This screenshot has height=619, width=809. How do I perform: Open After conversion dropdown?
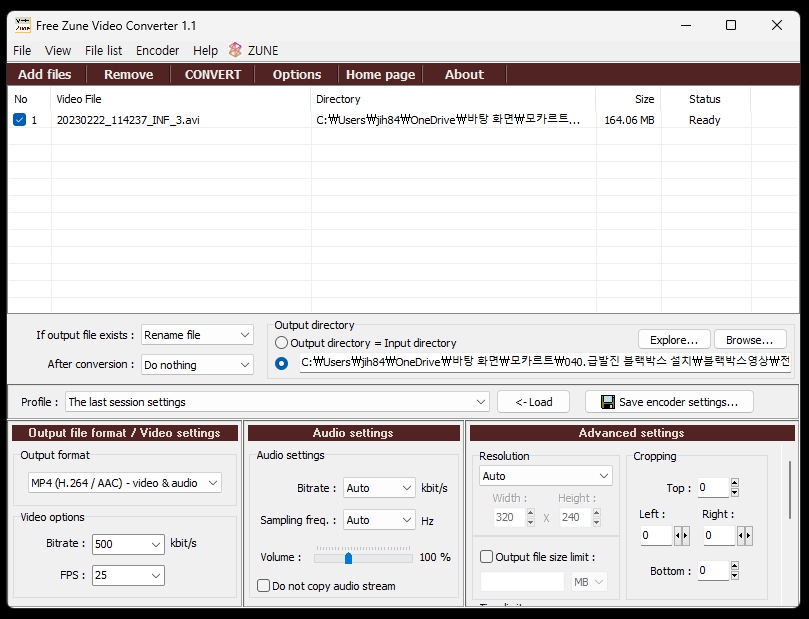click(x=197, y=365)
